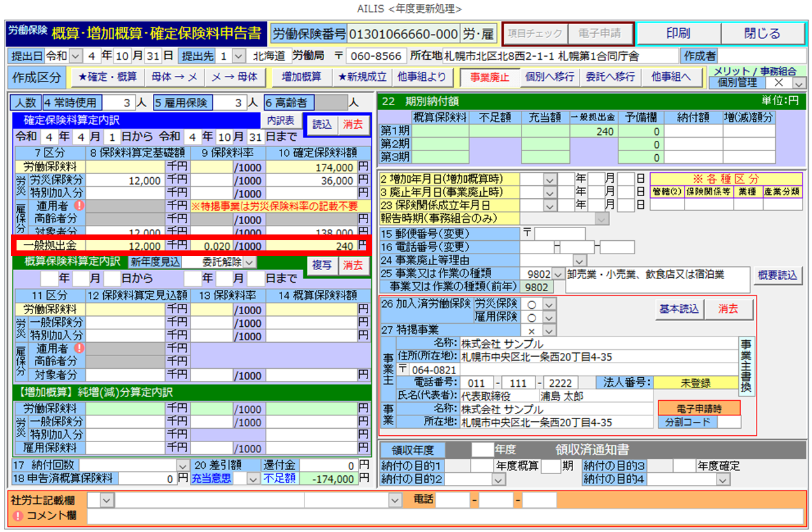This screenshot has height=532, width=812.
Task: Click the warning icon next to 適用者 in 概算保険料
Action: (x=80, y=348)
